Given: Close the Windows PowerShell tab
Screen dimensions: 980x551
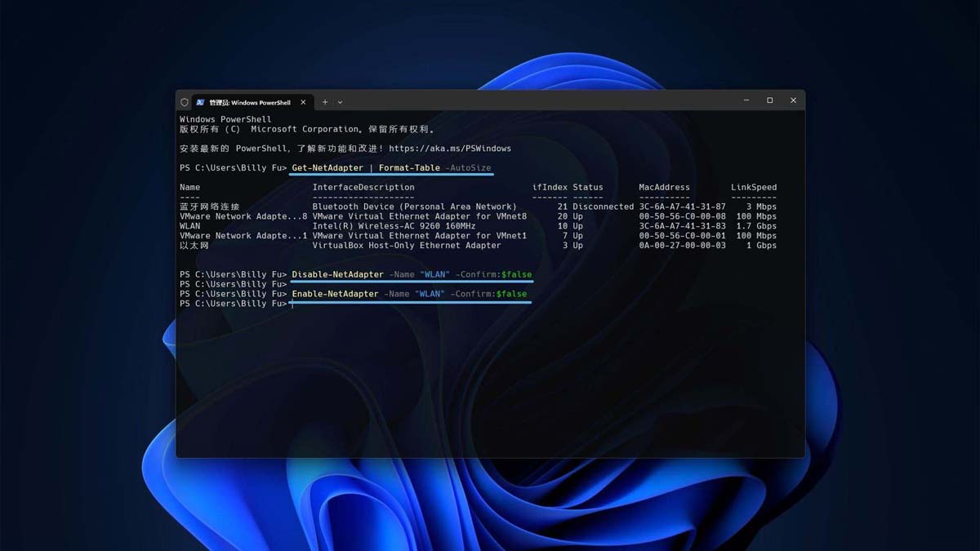Looking at the screenshot, I should 304,102.
